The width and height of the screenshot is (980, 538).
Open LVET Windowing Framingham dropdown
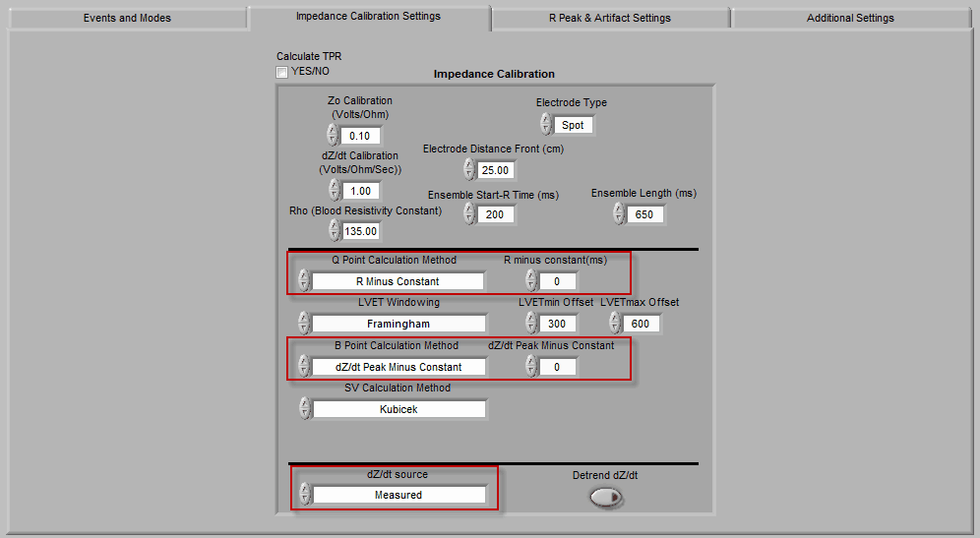398,324
